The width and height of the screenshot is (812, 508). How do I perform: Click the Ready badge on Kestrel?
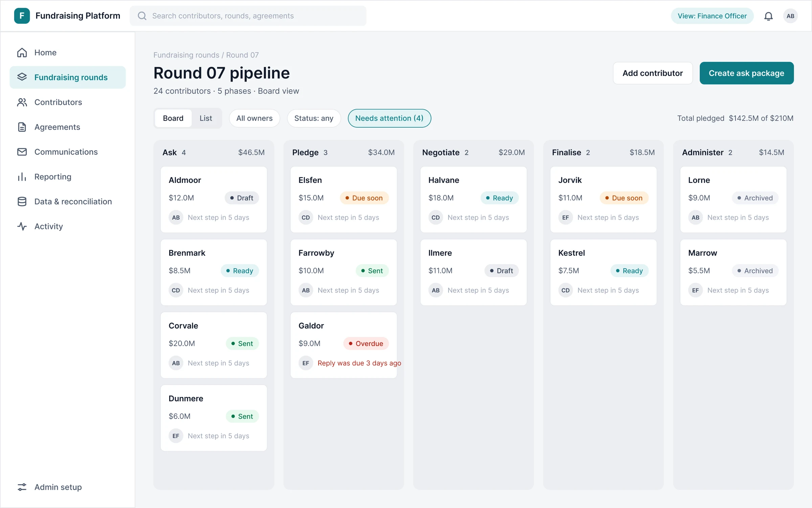[629, 271]
